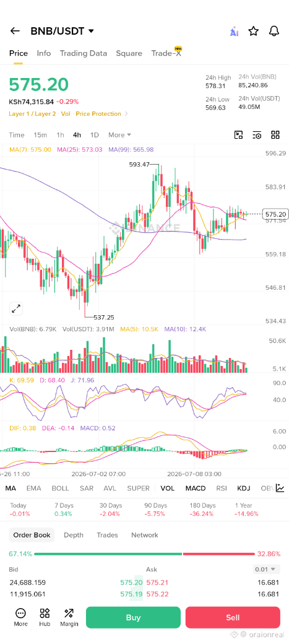This screenshot has height=644, width=289.
Task: Open the price alert bell icon
Action: pos(274,31)
